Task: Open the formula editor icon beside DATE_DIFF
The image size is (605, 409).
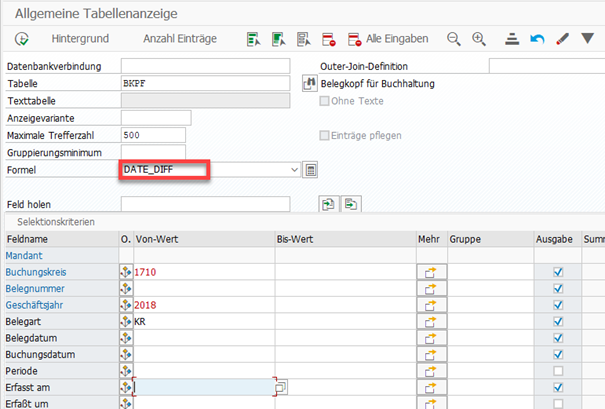Action: [x=310, y=170]
